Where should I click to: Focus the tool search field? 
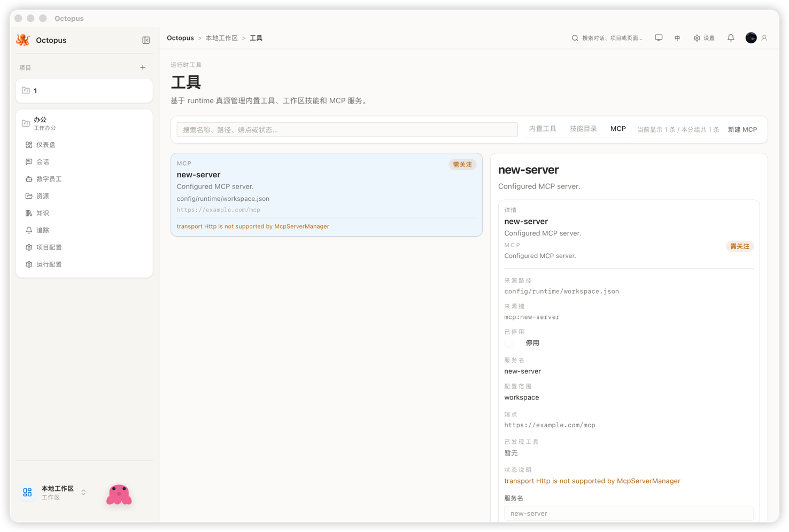click(x=347, y=130)
